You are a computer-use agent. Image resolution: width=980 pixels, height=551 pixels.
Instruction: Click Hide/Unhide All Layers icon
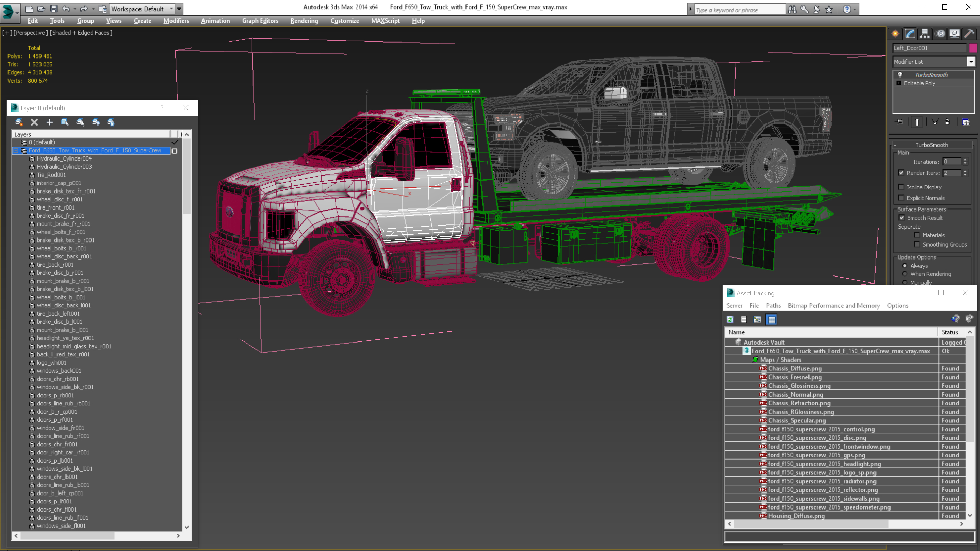tap(96, 122)
